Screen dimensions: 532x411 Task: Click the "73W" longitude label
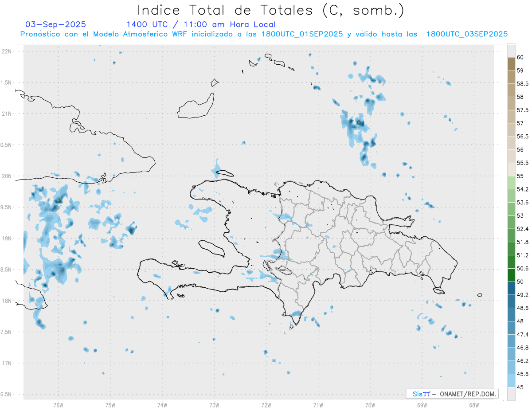coord(214,405)
